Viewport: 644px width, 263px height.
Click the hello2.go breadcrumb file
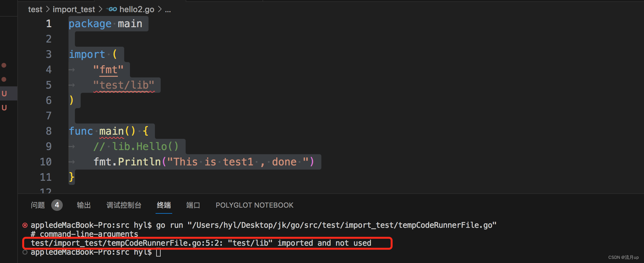[x=137, y=10]
